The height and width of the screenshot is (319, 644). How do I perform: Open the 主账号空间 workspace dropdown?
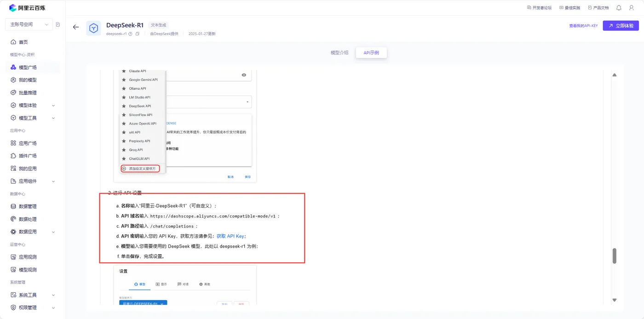click(x=29, y=24)
